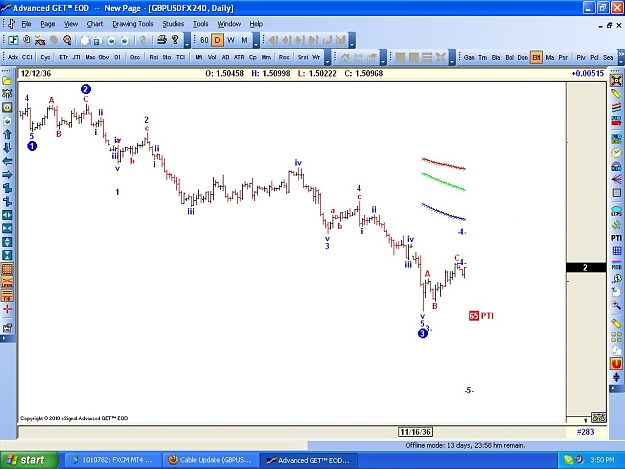Open the Drawing Tools menu
The width and height of the screenshot is (625, 469).
tap(133, 24)
